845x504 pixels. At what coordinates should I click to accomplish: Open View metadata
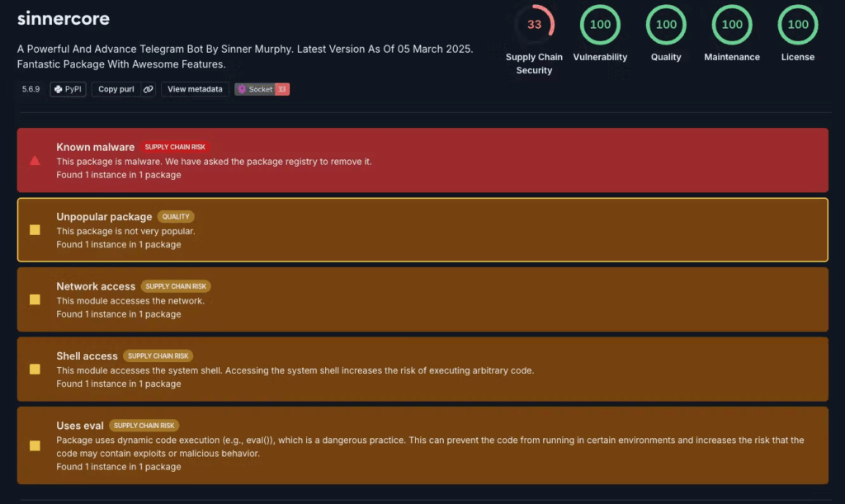(x=195, y=89)
